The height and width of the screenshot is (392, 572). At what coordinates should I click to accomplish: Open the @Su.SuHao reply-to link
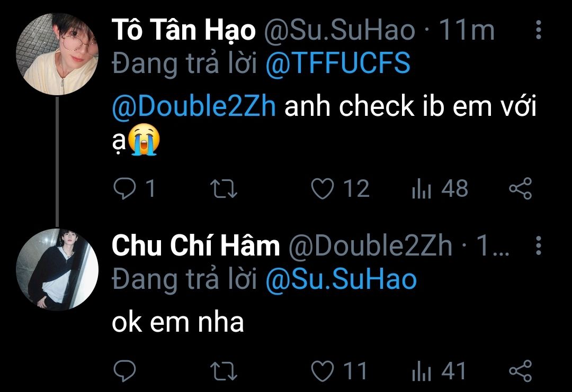341,280
